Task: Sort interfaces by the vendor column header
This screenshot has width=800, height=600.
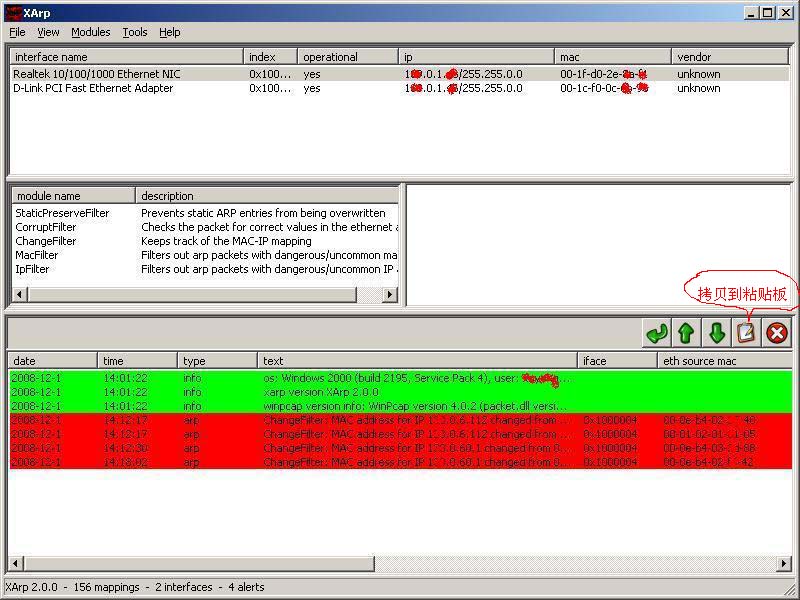Action: click(730, 57)
